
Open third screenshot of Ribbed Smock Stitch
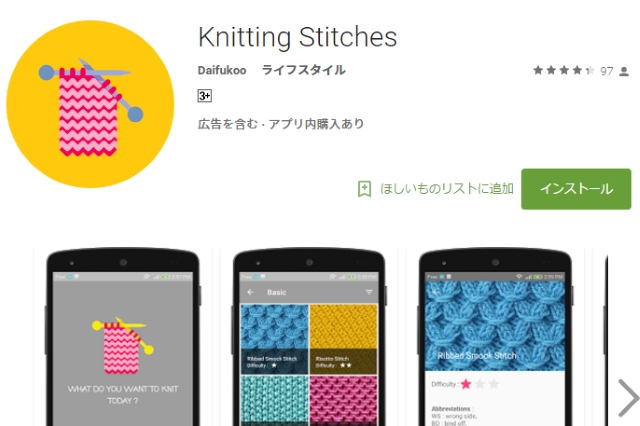click(x=495, y=337)
